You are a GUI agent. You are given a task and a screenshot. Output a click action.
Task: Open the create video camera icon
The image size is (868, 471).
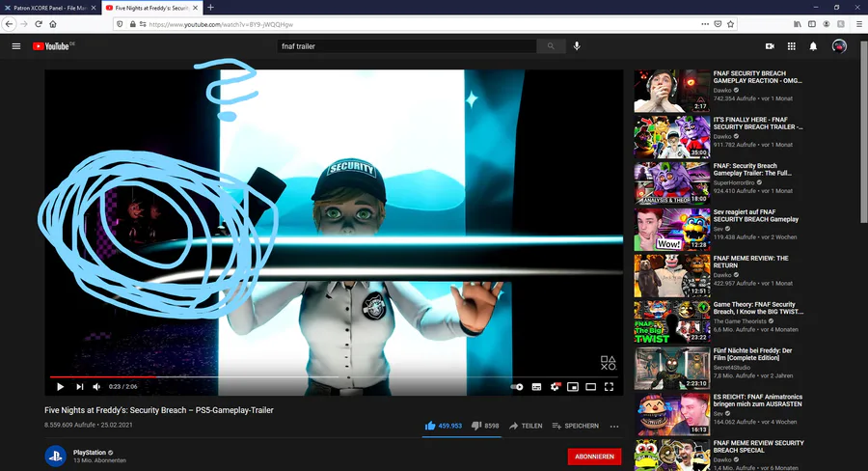coord(770,46)
